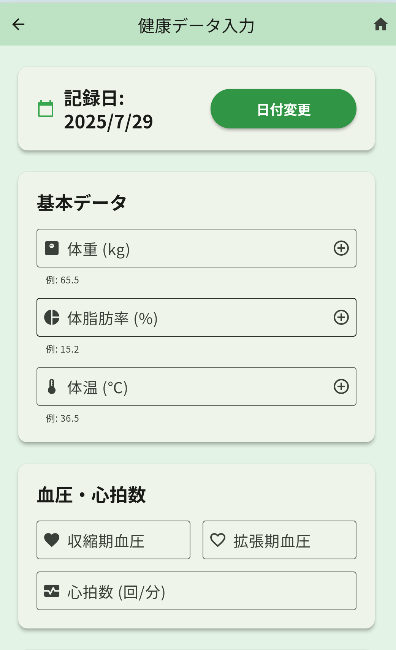Click the thermometer icon beside 体温
This screenshot has width=396, height=650.
(x=52, y=386)
